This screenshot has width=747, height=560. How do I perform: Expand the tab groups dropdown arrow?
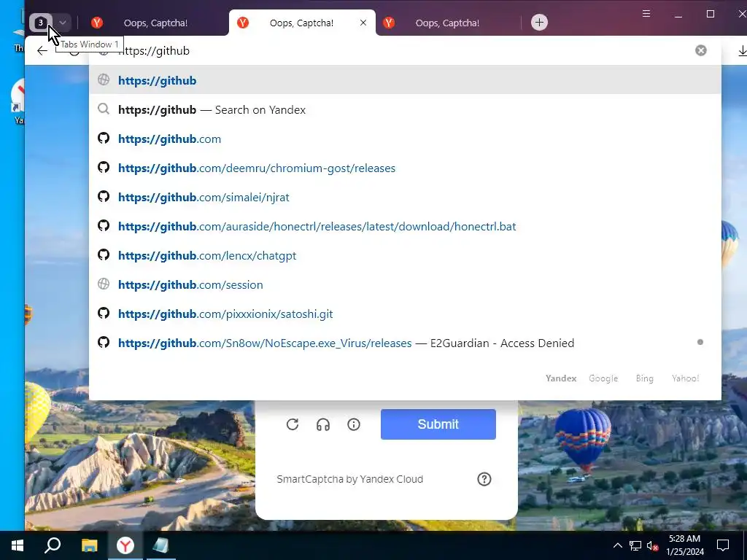(x=63, y=23)
